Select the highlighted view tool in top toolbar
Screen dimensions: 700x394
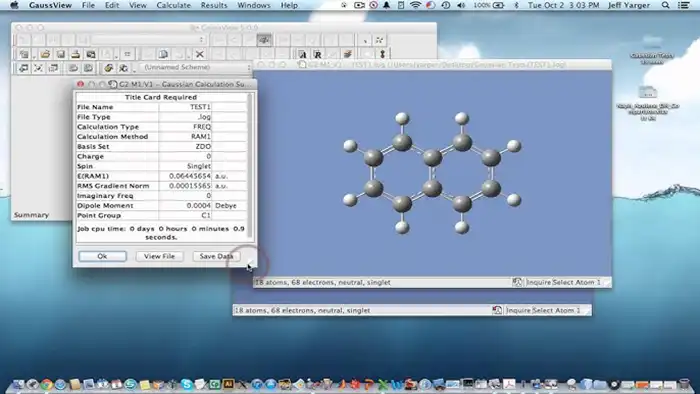point(264,40)
